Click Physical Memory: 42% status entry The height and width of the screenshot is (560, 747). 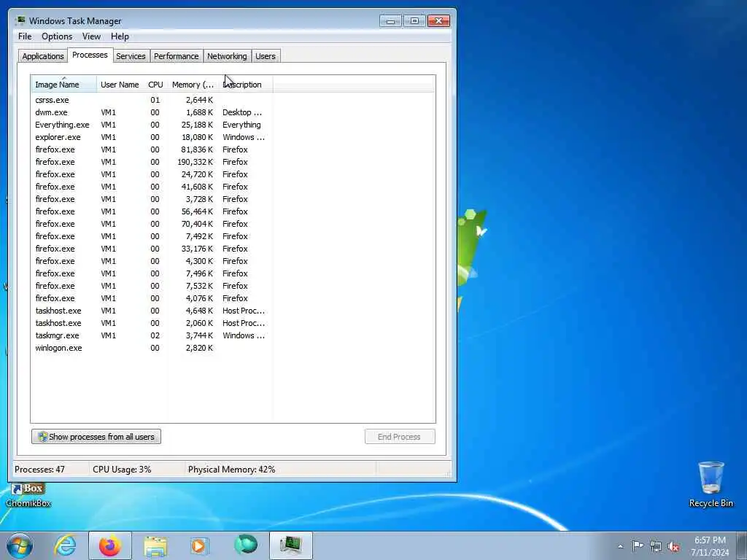(x=231, y=469)
